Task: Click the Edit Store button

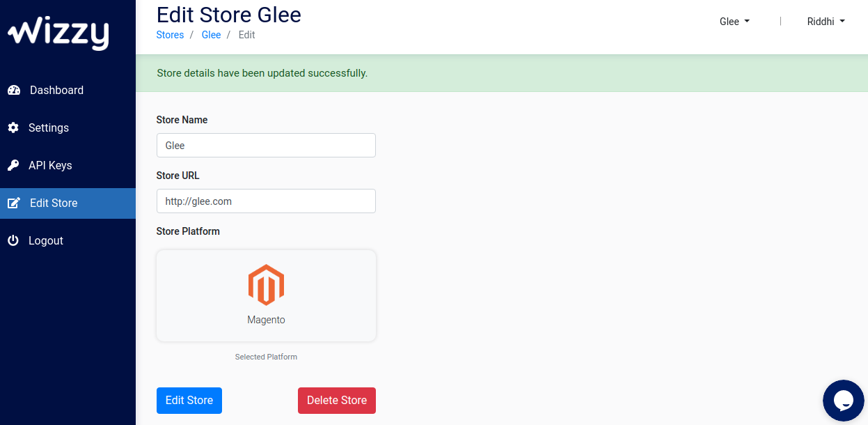Action: point(189,401)
